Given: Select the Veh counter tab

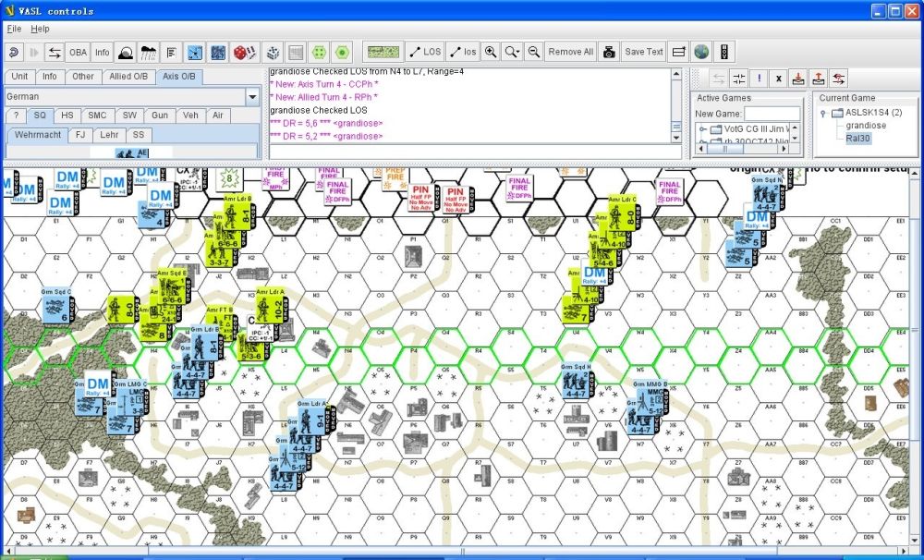Looking at the screenshot, I should point(190,116).
